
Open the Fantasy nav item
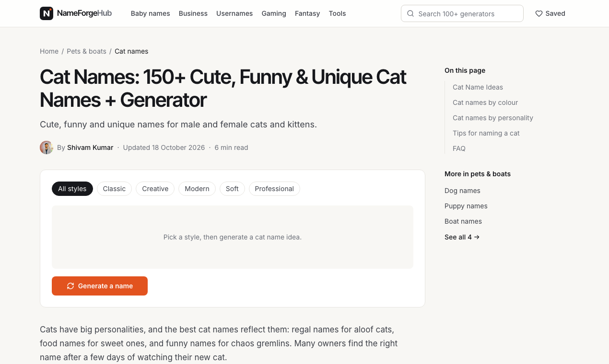pyautogui.click(x=307, y=13)
